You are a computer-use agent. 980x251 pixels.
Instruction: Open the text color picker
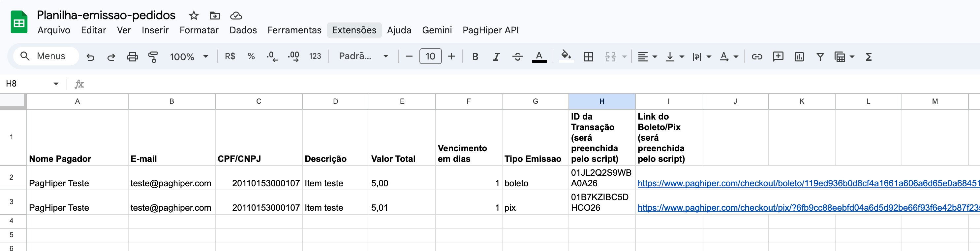[539, 57]
